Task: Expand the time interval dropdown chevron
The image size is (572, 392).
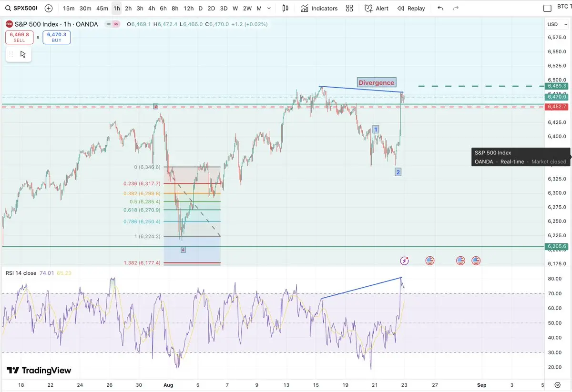Action: 270,8
